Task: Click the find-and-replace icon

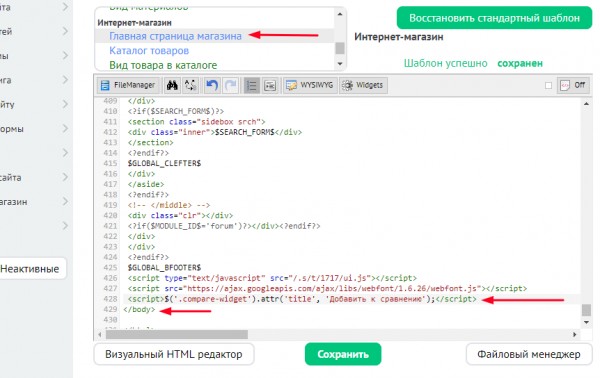Action: click(191, 85)
